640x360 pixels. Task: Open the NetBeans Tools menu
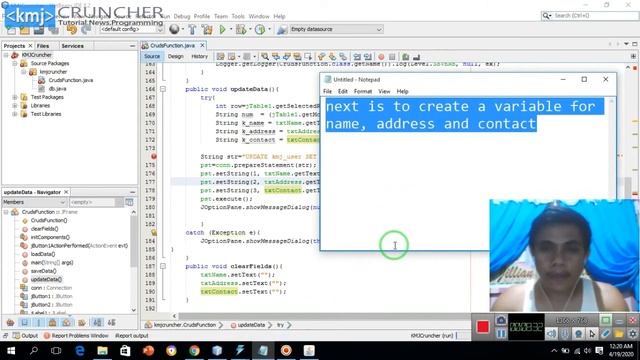point(238,16)
